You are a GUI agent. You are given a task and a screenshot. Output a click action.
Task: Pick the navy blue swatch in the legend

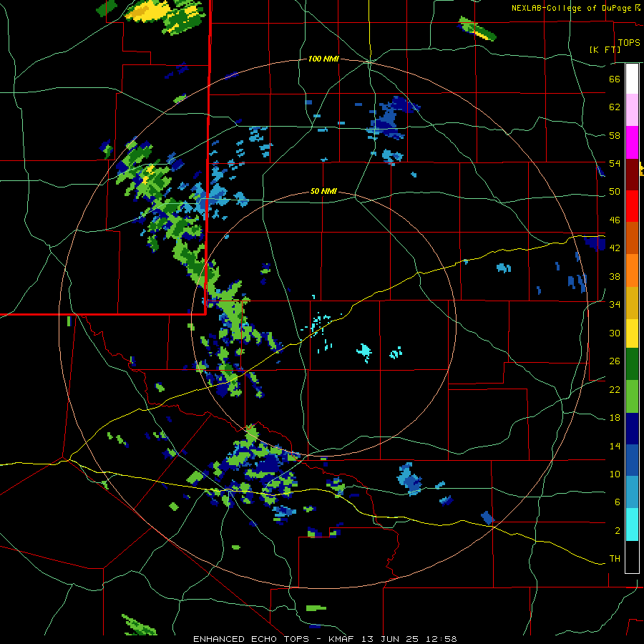tap(632, 429)
